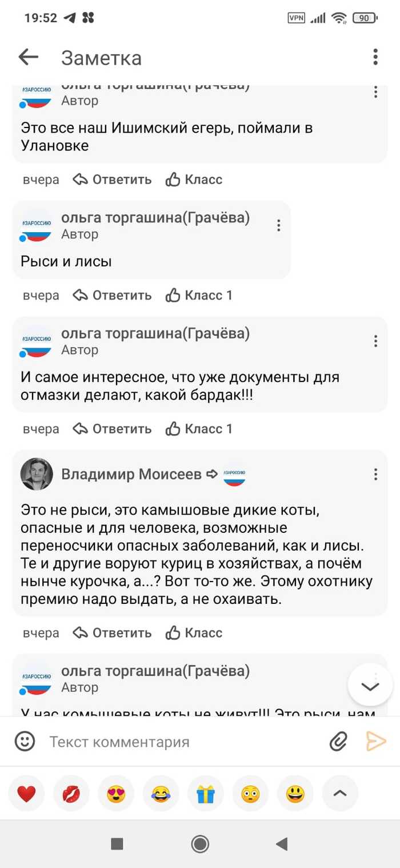Toggle Класс under Владимир Моисеев's comment
This screenshot has height=868, width=400.
[x=194, y=633]
